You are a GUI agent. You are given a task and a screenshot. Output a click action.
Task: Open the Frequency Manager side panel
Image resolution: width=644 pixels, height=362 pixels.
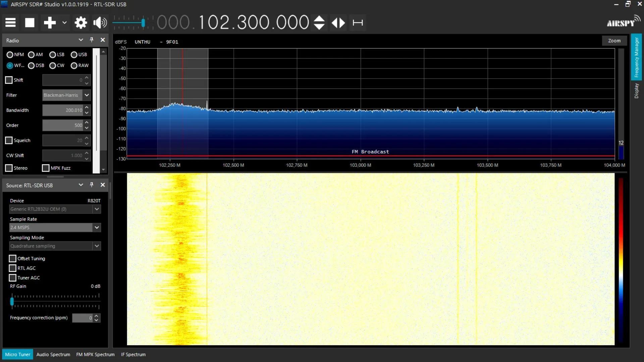point(637,57)
